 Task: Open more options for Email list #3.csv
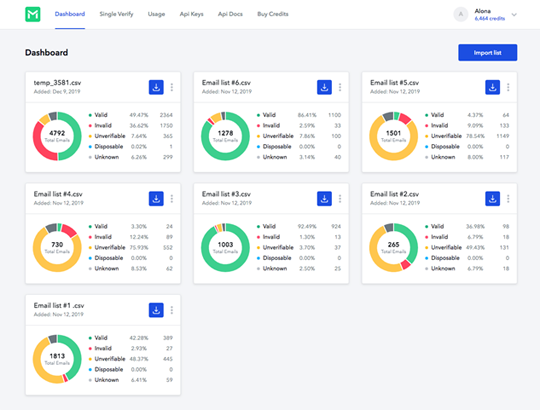pyautogui.click(x=340, y=199)
